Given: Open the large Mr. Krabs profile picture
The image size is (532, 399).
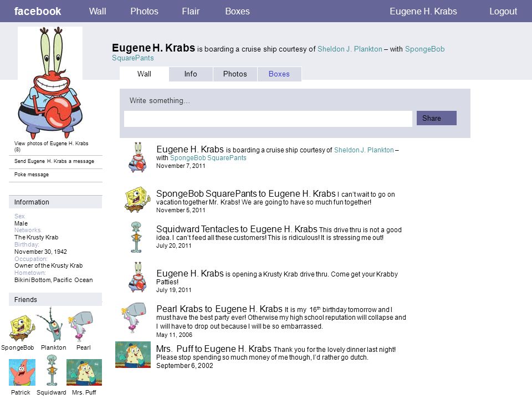Looking at the screenshot, I should pos(50,83).
